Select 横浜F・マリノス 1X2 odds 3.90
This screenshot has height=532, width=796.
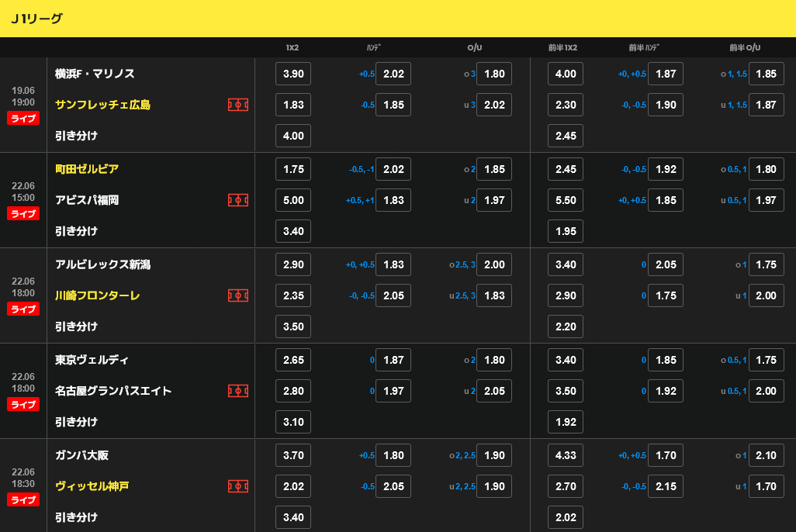pos(293,74)
